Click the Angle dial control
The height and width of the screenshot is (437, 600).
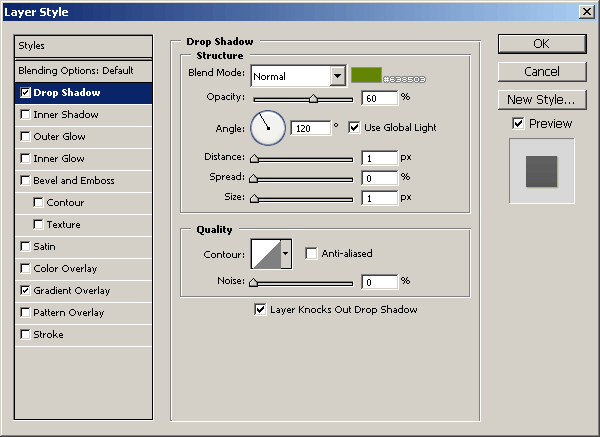point(268,128)
